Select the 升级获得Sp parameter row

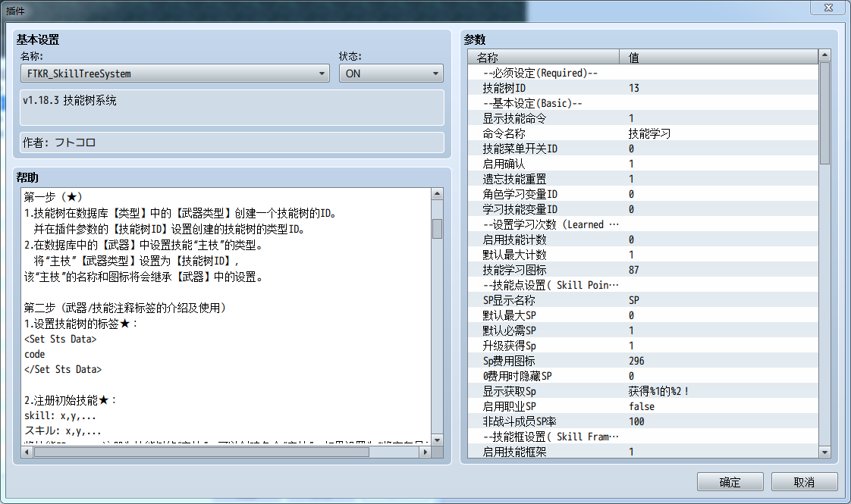643,346
